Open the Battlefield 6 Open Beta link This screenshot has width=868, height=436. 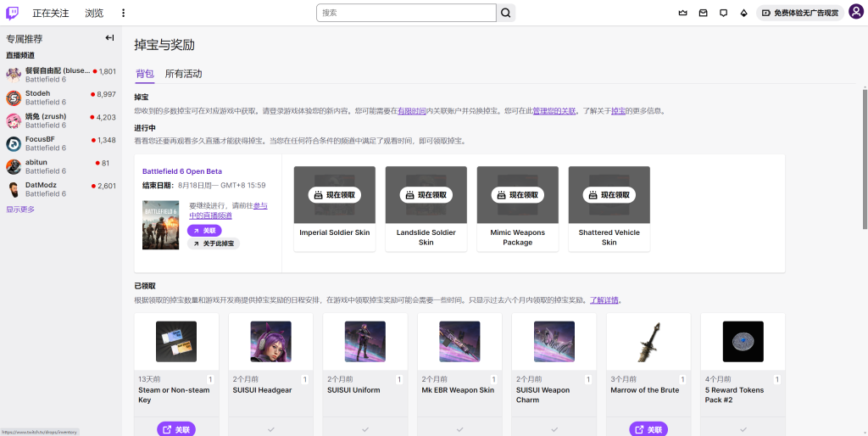click(x=182, y=171)
